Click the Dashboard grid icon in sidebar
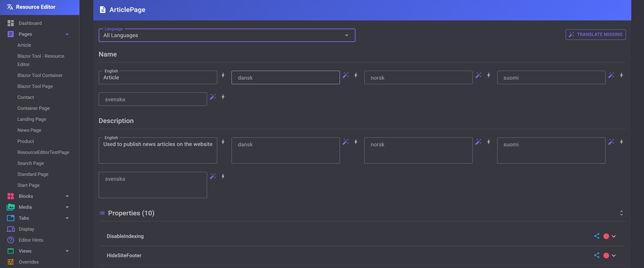The image size is (644, 268). (x=11, y=23)
